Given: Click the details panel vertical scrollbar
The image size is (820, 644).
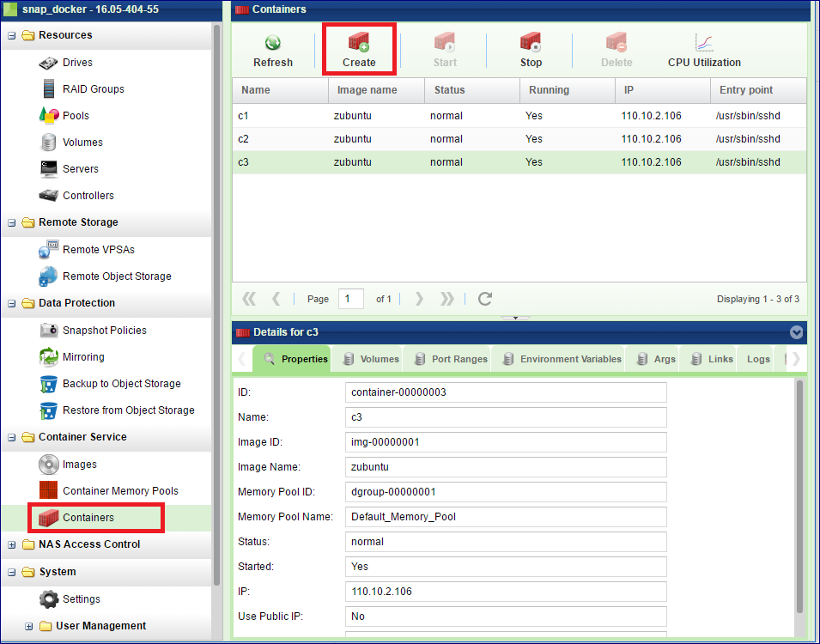Looking at the screenshot, I should [799, 496].
